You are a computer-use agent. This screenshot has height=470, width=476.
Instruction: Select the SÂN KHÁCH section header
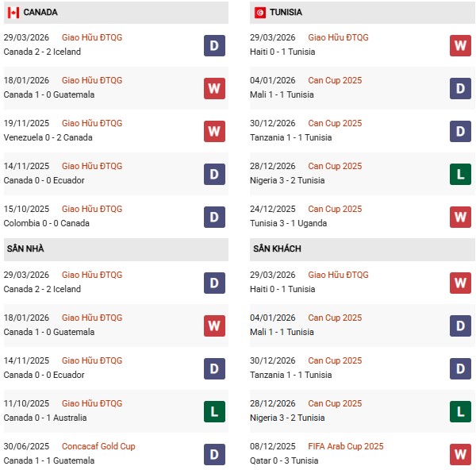[x=277, y=248]
